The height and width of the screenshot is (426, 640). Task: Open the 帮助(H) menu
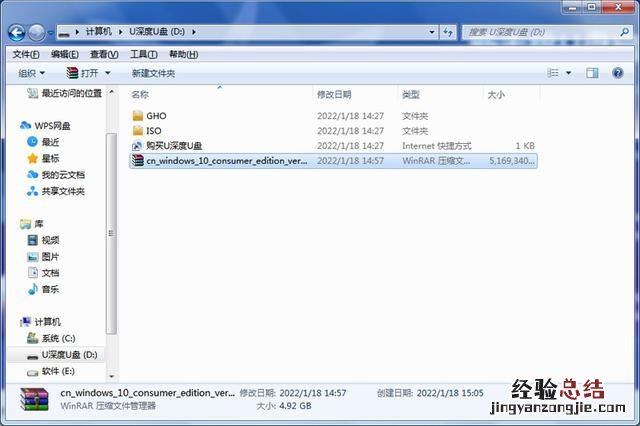click(184, 54)
